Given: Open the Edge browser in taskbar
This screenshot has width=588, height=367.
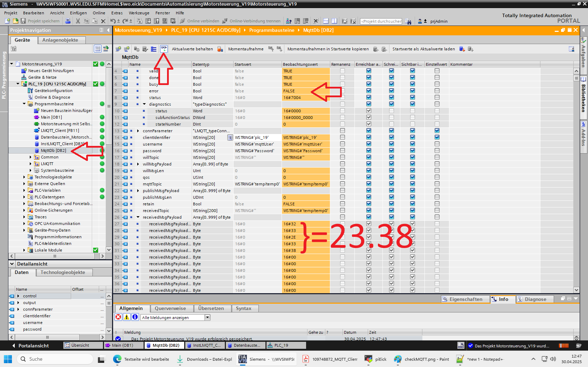Looking at the screenshot, I should click(117, 359).
